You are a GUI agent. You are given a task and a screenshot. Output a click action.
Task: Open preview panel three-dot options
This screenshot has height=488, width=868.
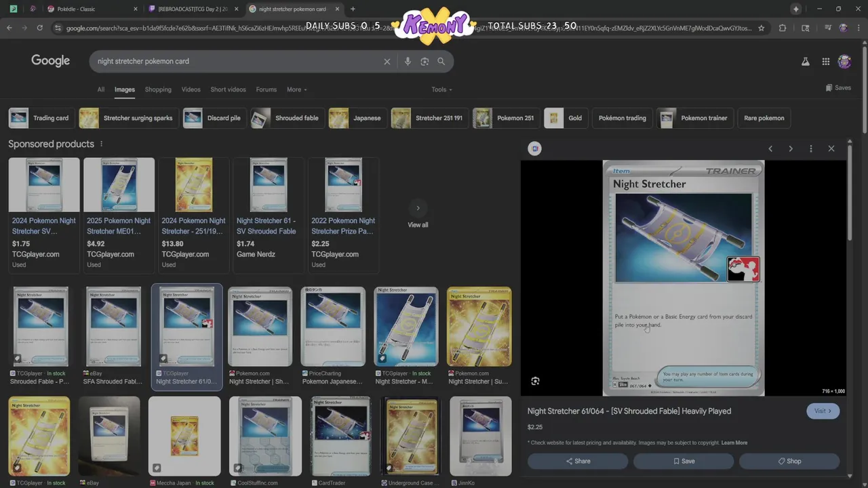(x=811, y=148)
